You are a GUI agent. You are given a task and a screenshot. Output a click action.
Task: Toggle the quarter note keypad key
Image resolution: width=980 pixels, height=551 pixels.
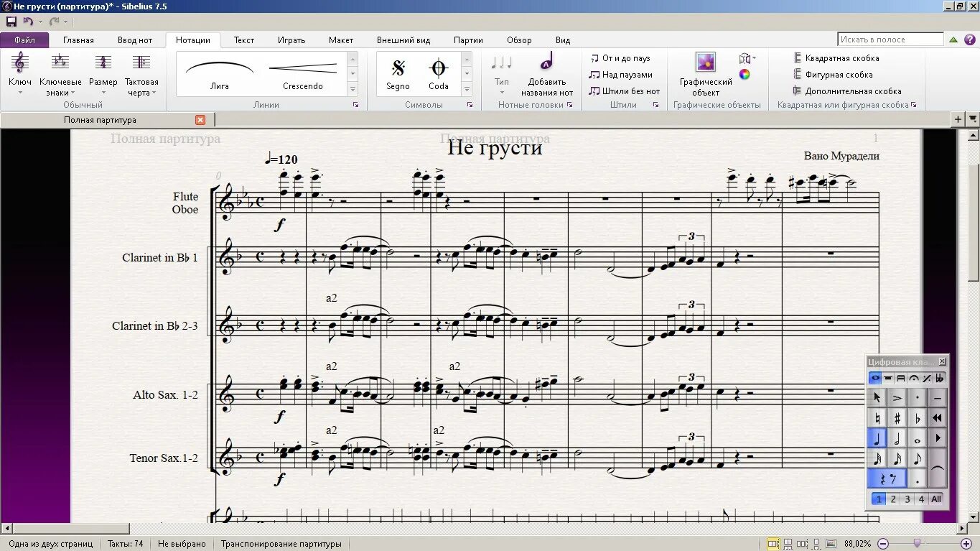877,438
